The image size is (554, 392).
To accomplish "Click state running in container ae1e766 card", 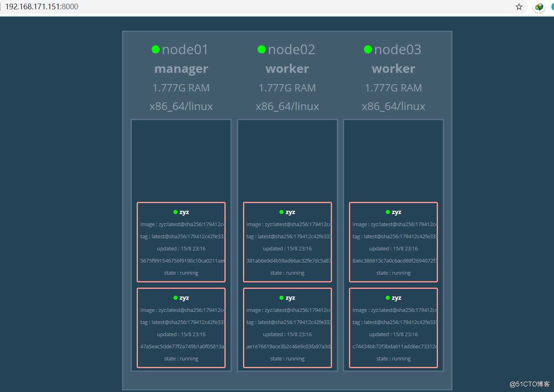I will click(x=287, y=359).
